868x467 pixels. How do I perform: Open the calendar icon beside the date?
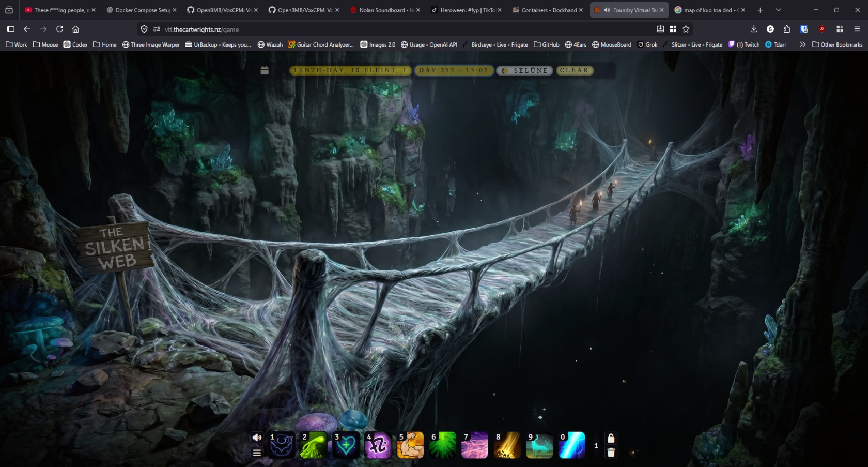[x=265, y=70]
